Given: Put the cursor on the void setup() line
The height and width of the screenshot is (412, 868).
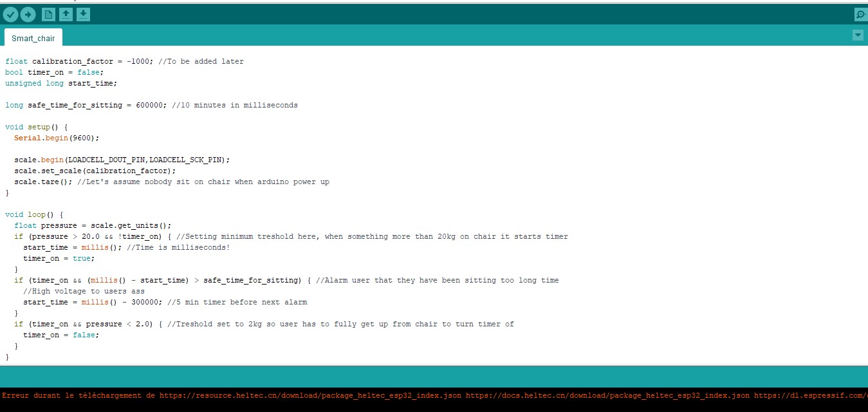Looking at the screenshot, I should click(36, 127).
